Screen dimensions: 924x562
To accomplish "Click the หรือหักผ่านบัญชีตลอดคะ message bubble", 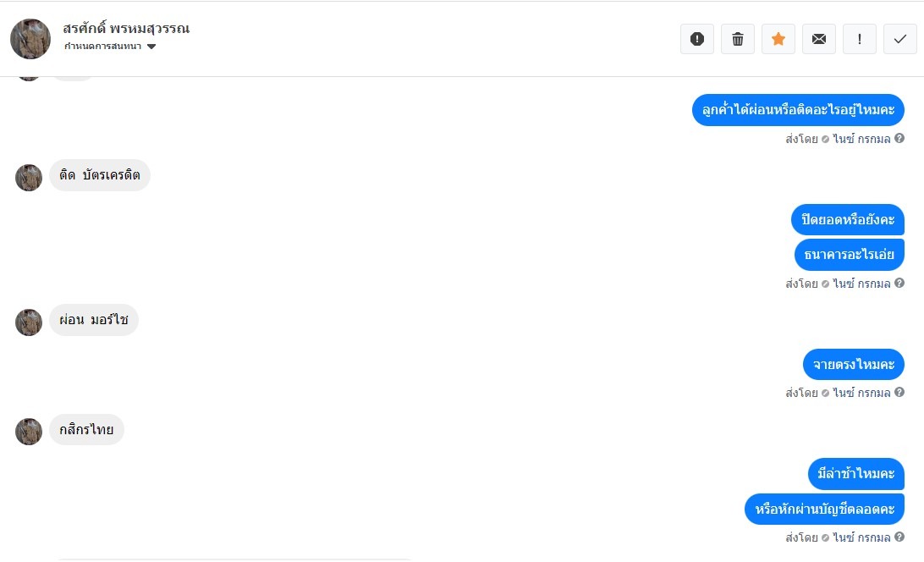I will tap(824, 510).
